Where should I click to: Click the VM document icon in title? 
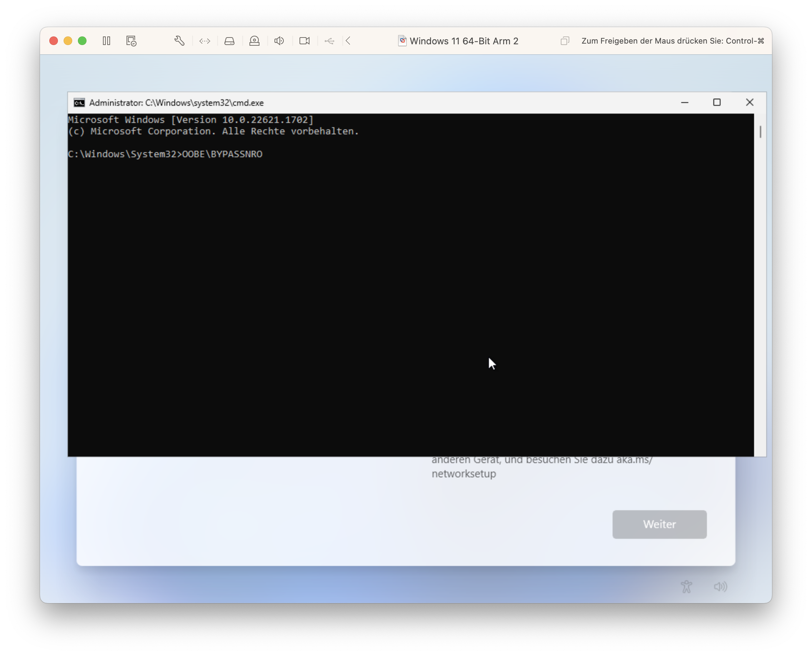pos(402,41)
